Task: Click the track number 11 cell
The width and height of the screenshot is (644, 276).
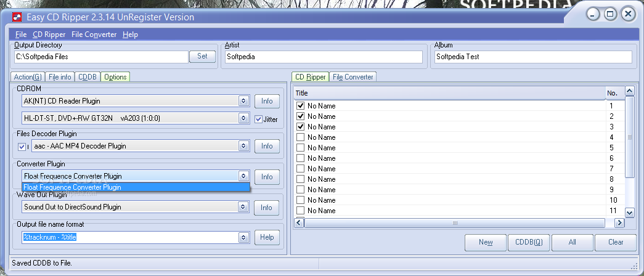Action: click(x=613, y=211)
